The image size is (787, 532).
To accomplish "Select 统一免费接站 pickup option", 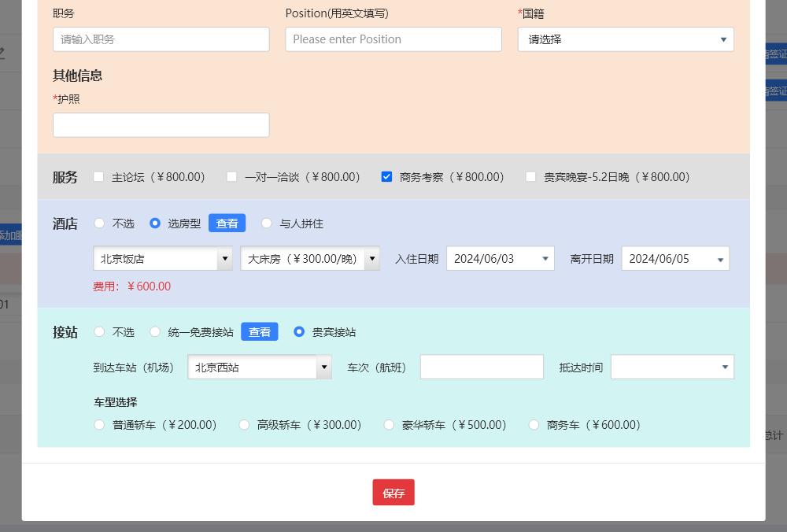I will click(155, 332).
